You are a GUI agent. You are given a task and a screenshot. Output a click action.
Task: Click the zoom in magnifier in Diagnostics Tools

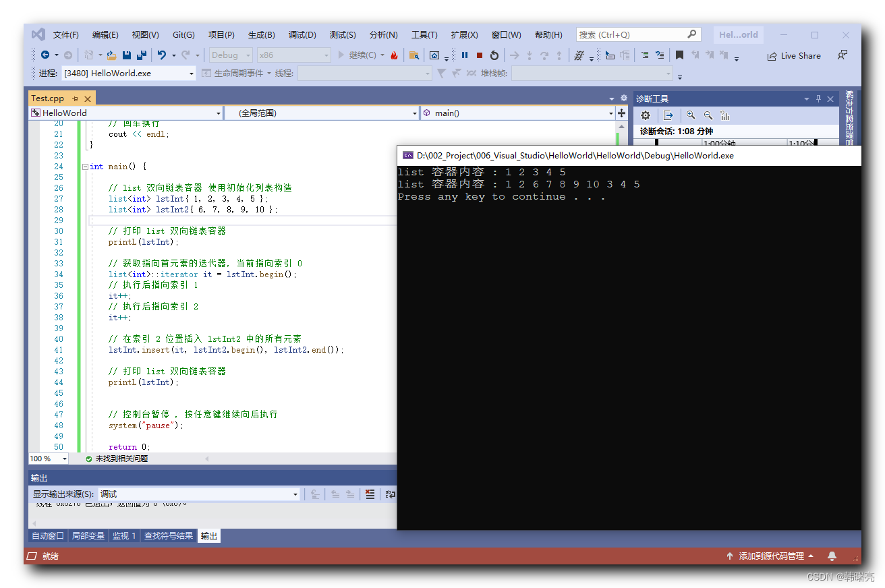691,115
